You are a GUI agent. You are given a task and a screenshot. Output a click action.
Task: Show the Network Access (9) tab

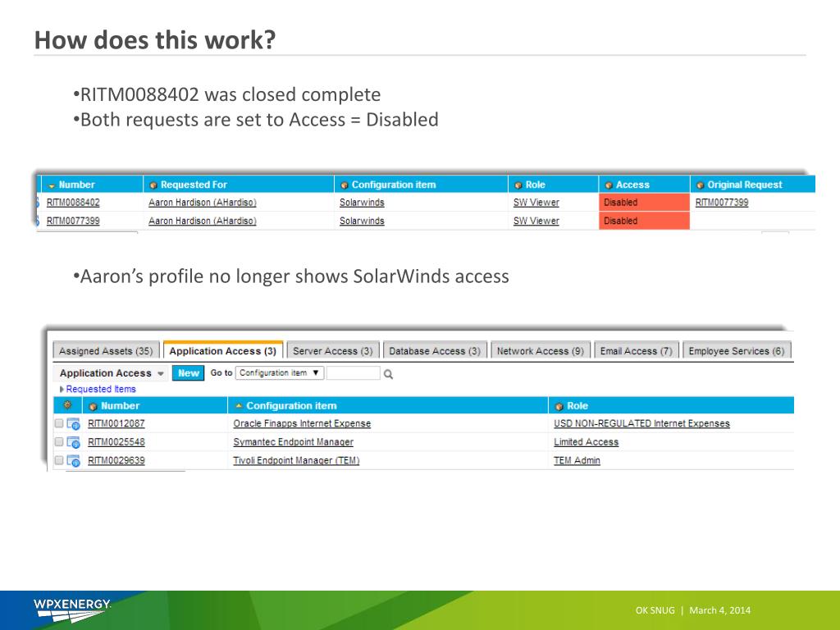(541, 351)
